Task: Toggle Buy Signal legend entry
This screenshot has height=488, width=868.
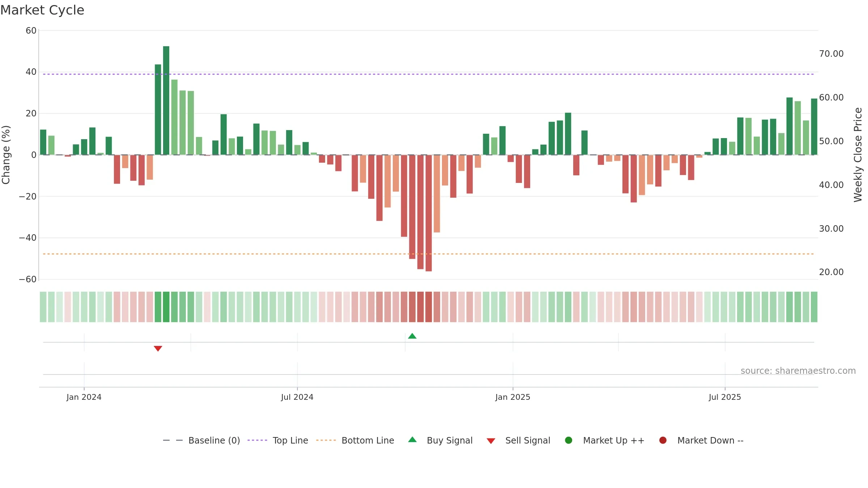Action: pyautogui.click(x=440, y=440)
